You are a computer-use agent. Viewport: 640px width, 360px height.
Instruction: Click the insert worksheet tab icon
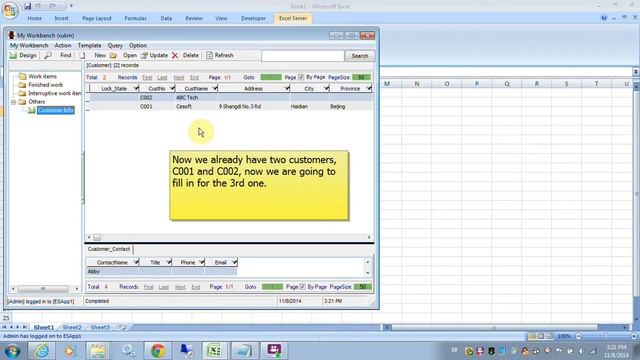[121, 327]
